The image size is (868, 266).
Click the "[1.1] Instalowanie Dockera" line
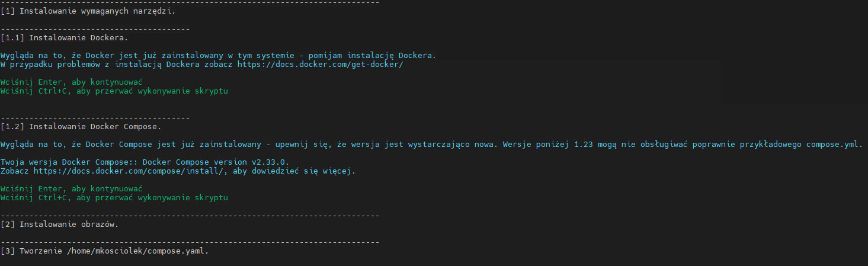coord(64,37)
